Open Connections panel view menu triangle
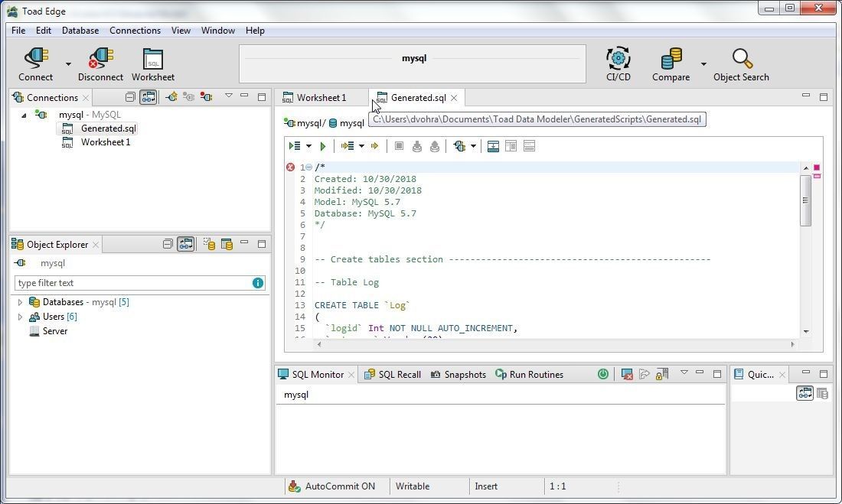 click(229, 96)
